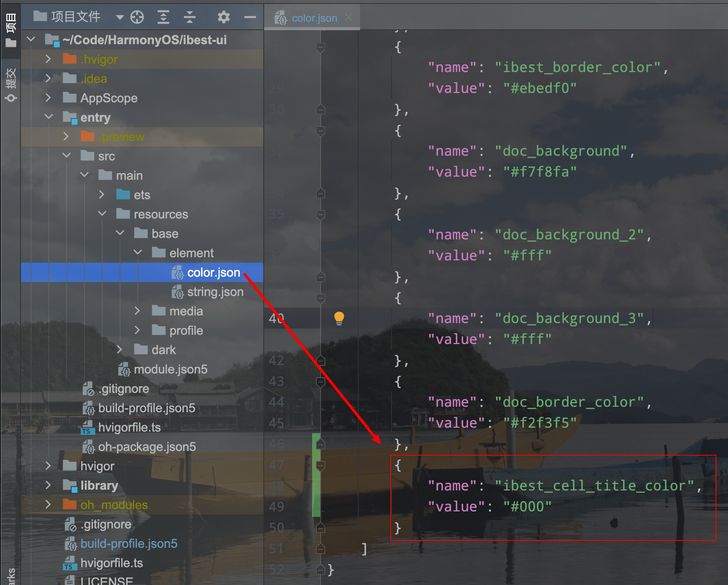Fold the JSON block at line 43
Screen dimensions: 728x585
[x=320, y=382]
